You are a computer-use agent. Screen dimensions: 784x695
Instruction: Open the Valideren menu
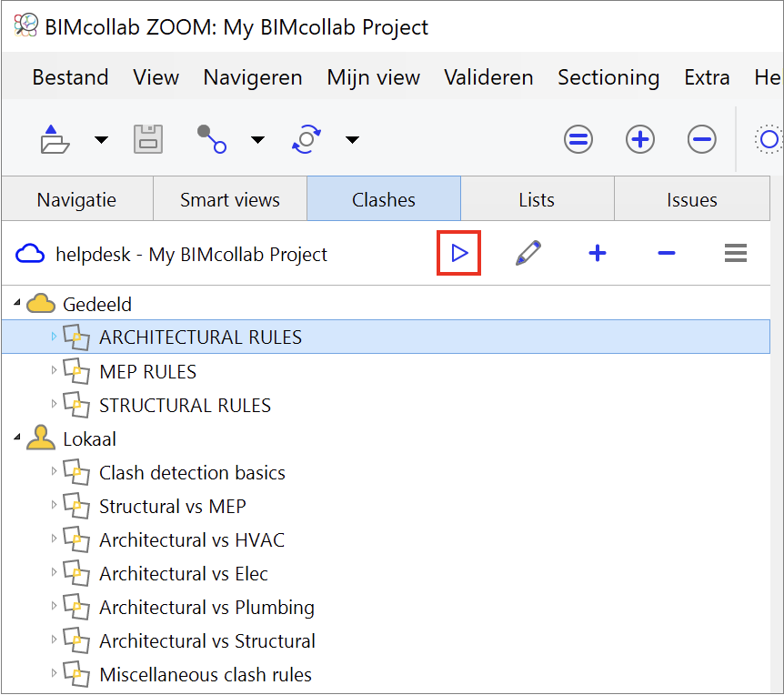(488, 77)
